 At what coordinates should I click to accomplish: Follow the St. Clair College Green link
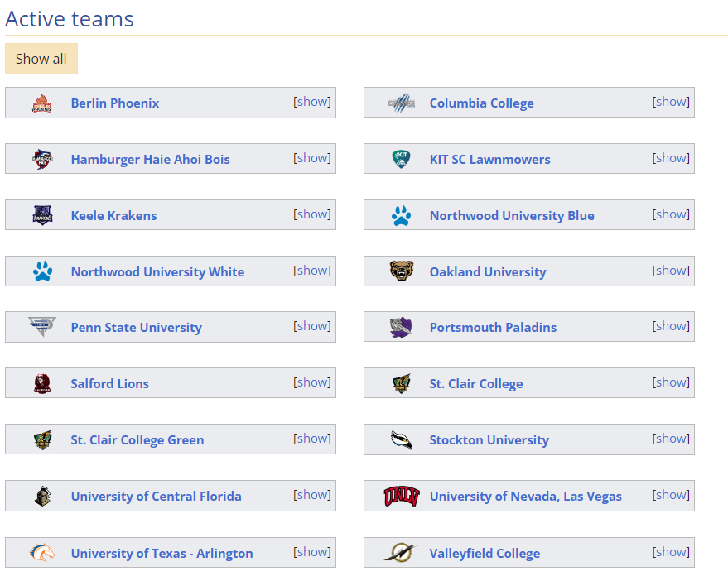click(x=137, y=439)
